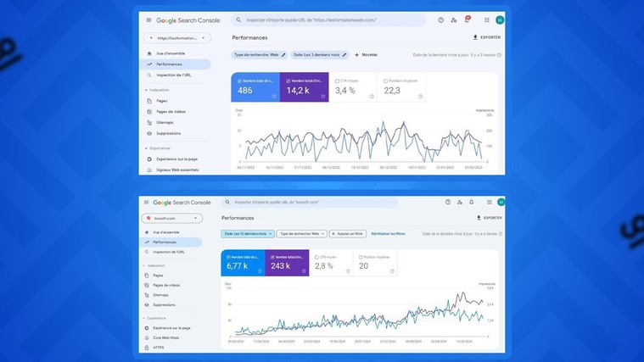This screenshot has height=362, width=644.
Task: Click help icon on the 2,8 % CTR card
Action: click(x=348, y=271)
